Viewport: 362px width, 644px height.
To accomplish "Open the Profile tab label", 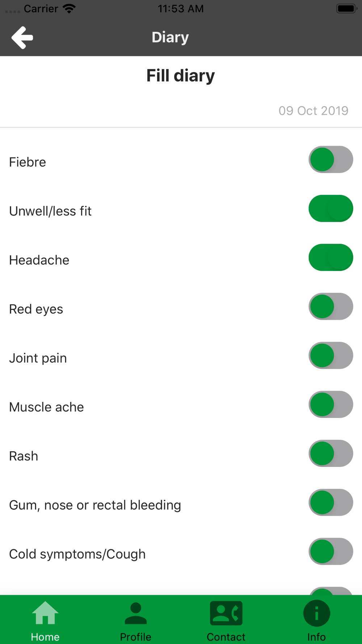I will tap(136, 637).
